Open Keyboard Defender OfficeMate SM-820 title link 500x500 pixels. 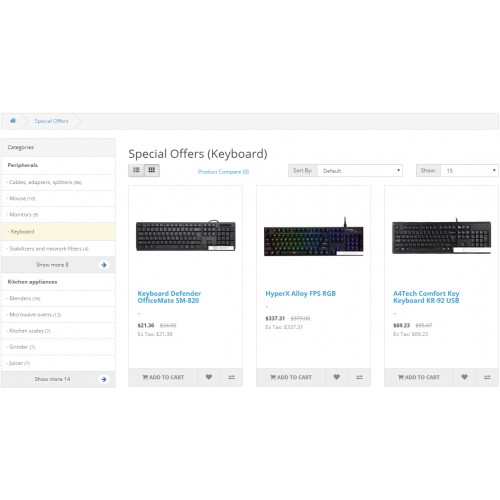(x=169, y=297)
